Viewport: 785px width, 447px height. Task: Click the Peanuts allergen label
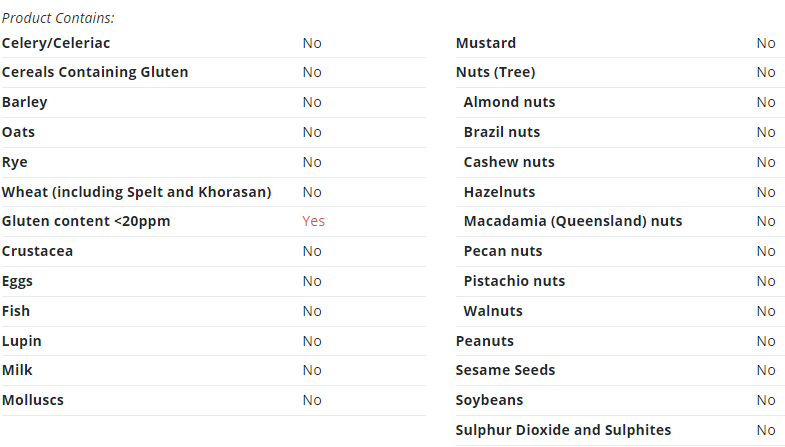coord(485,341)
